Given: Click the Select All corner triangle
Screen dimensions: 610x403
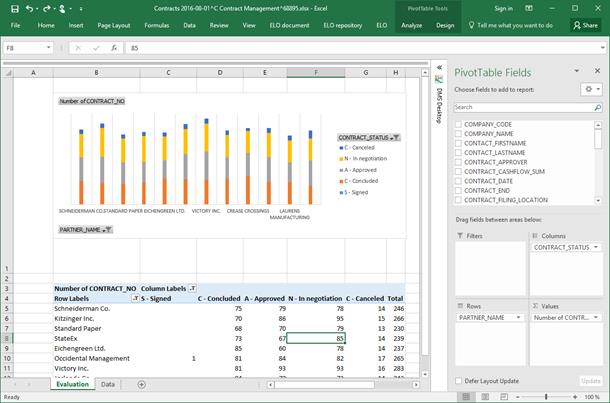Looking at the screenshot, I should (x=8, y=73).
